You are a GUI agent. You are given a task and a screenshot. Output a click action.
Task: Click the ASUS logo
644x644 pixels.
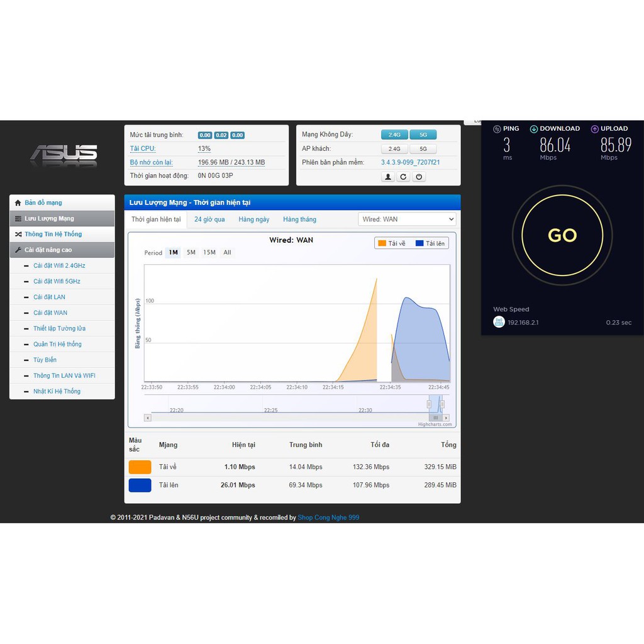(x=64, y=154)
